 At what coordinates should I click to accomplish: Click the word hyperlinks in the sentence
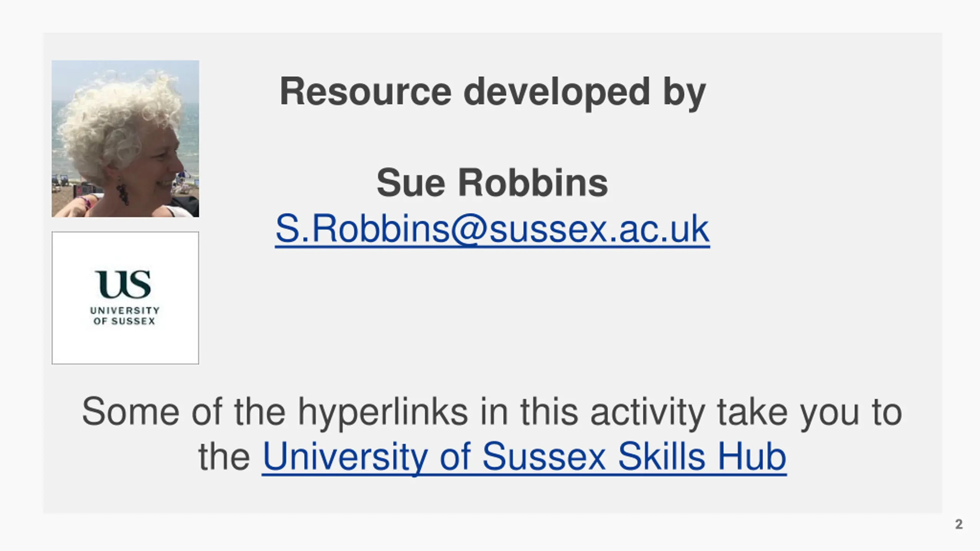(x=382, y=412)
